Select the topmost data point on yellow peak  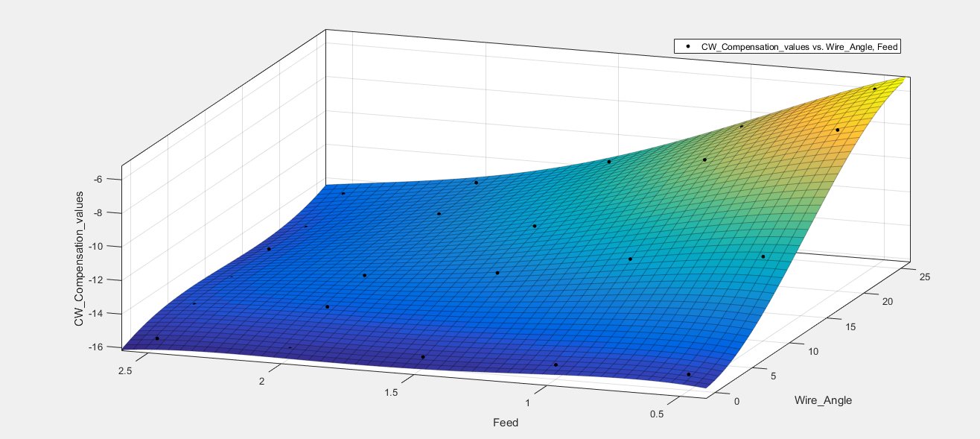point(874,89)
